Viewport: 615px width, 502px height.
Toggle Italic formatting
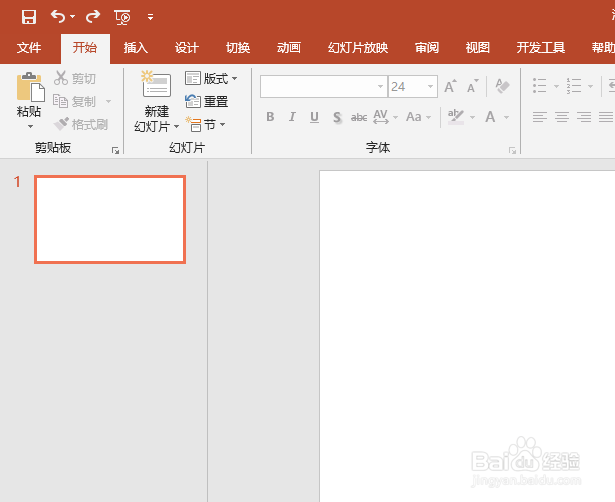pyautogui.click(x=292, y=117)
